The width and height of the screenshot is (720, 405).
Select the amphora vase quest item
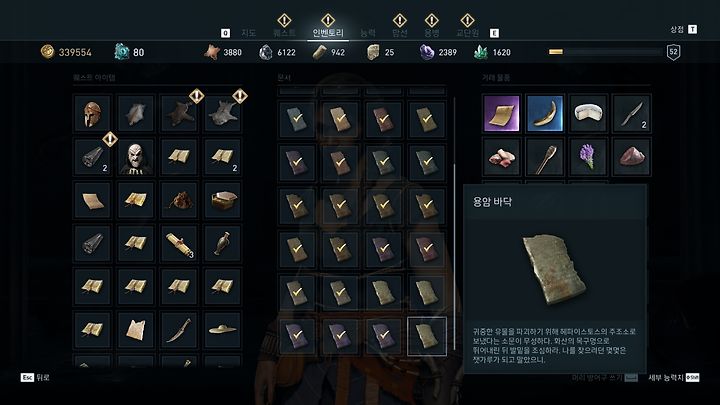pyautogui.click(x=223, y=243)
